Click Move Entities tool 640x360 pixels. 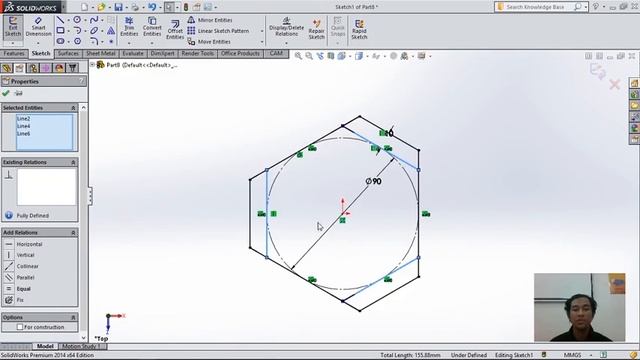209,42
